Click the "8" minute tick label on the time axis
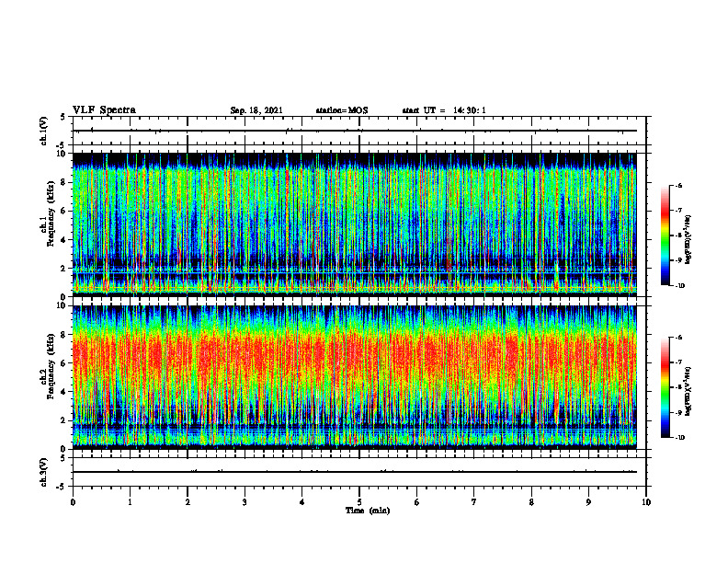The width and height of the screenshot is (728, 563). pyautogui.click(x=531, y=502)
